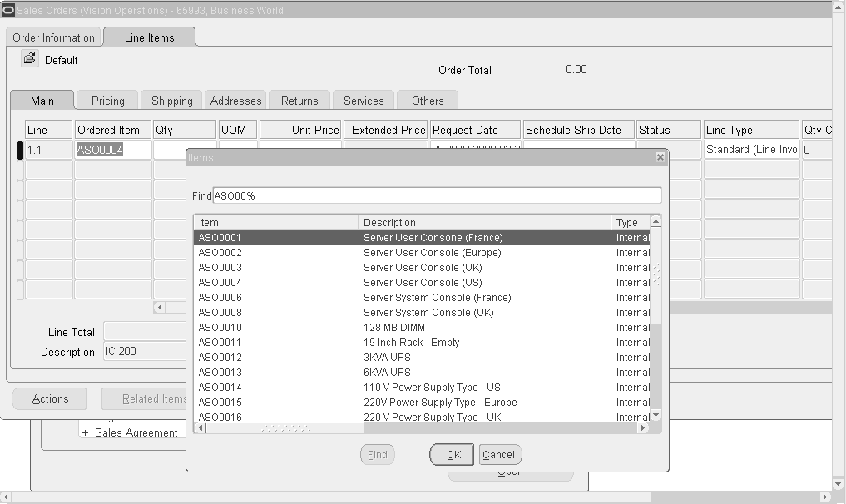
Task: Select item ASO0004 in the Items list
Action: 422,282
